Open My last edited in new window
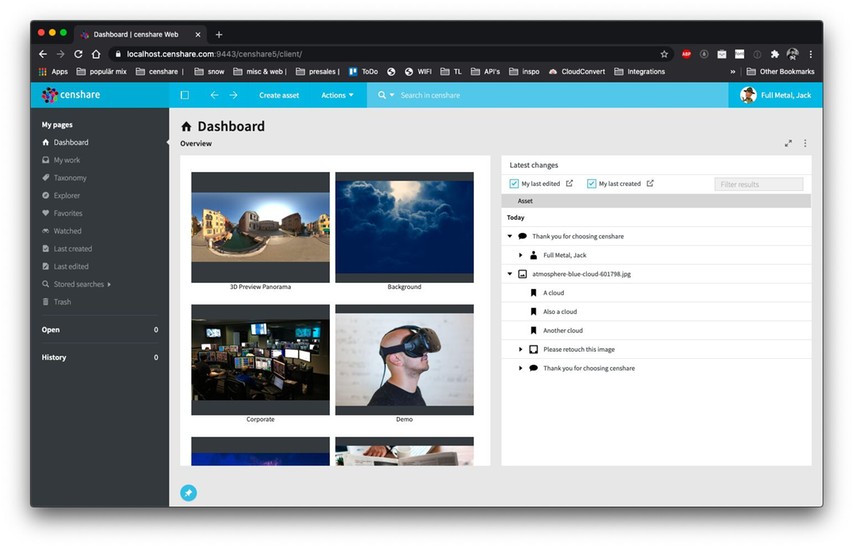 point(570,184)
